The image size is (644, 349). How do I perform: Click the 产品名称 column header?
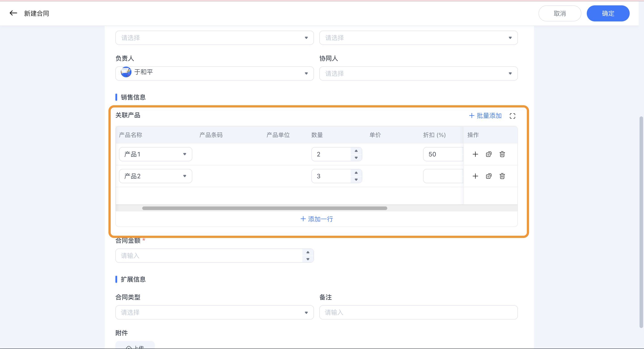[131, 135]
